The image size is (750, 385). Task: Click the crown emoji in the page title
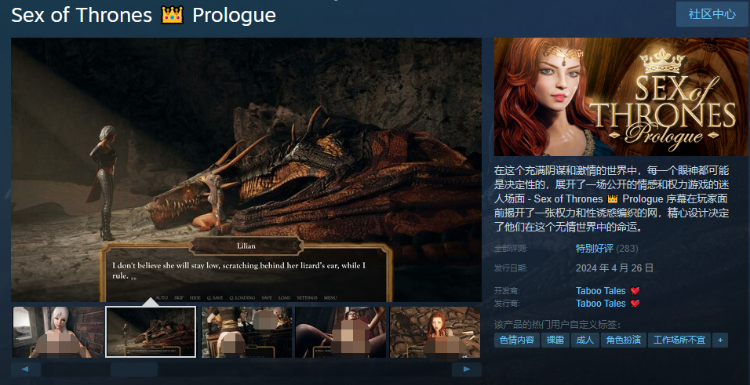tap(172, 15)
